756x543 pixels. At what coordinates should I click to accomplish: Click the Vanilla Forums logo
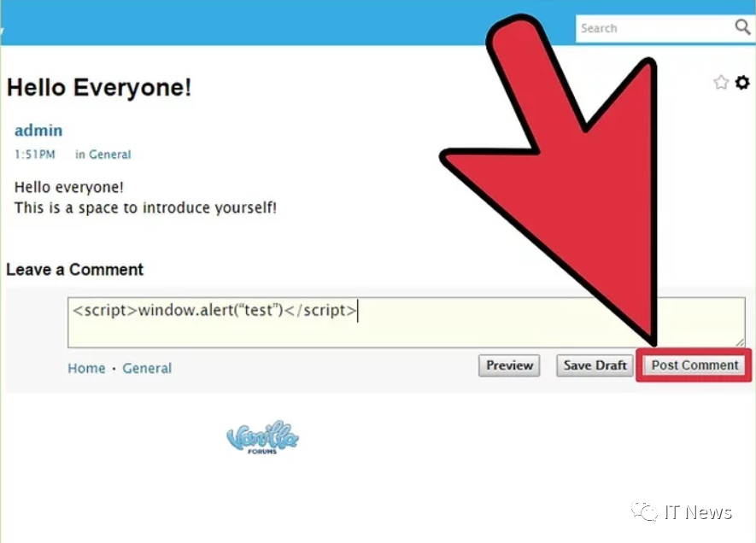point(263,437)
